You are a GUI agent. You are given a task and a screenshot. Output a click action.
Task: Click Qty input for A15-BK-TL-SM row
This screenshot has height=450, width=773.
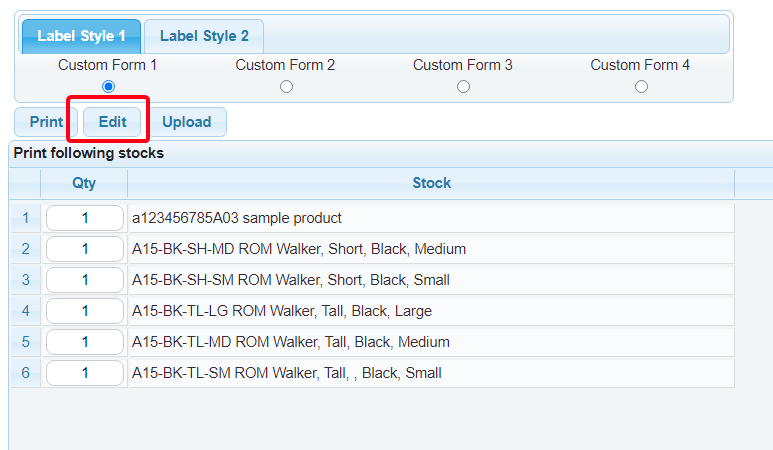pos(85,373)
